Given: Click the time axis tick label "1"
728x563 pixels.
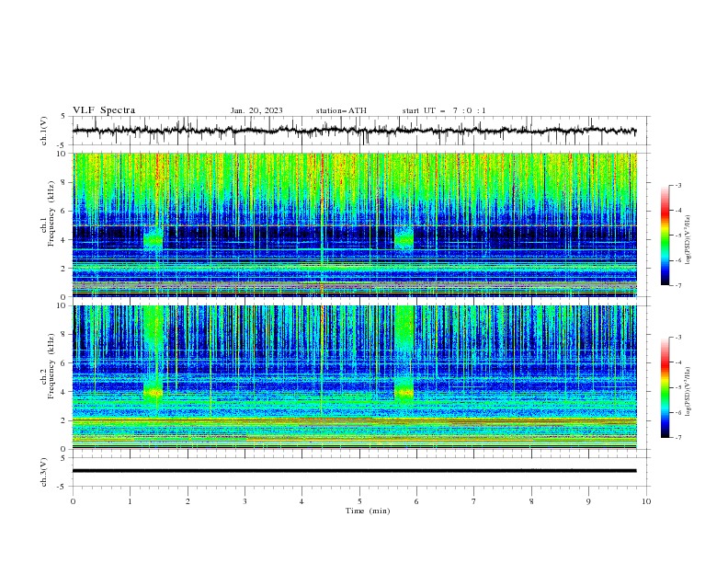Looking at the screenshot, I should click(131, 501).
